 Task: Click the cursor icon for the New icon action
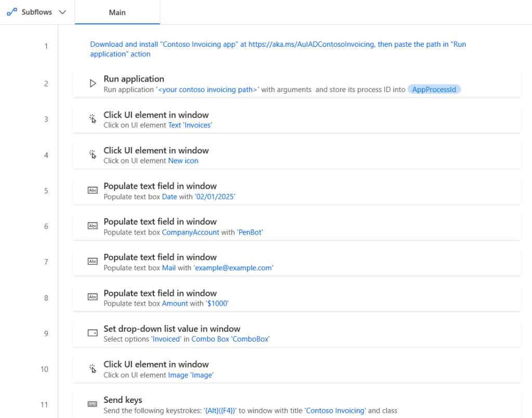point(93,154)
